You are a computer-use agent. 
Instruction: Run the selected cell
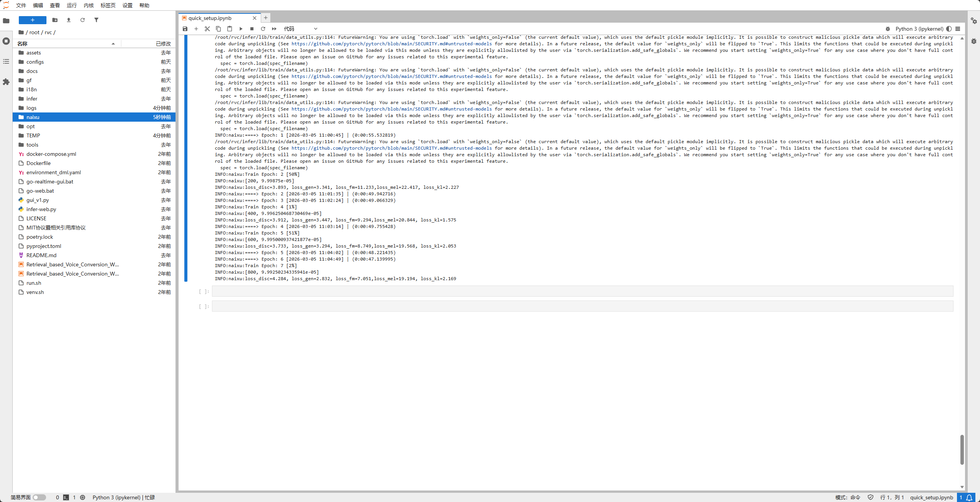(x=241, y=29)
